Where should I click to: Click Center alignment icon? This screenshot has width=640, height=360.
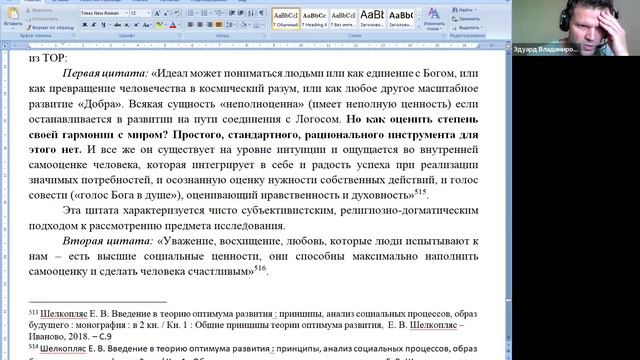tap(200, 25)
